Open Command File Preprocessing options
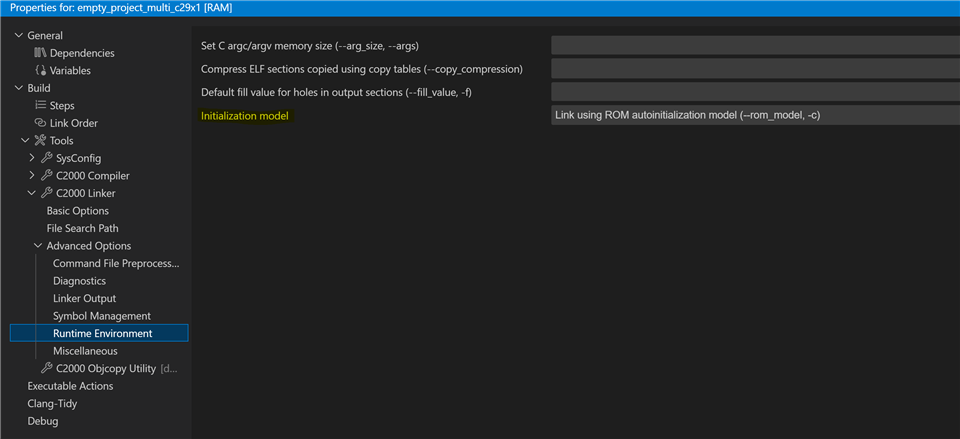The image size is (960, 439). click(x=116, y=263)
